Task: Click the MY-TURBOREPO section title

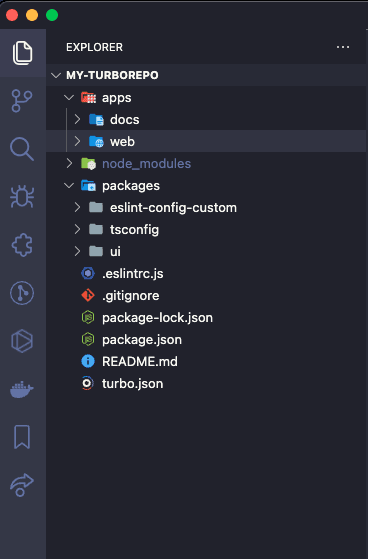Action: click(x=112, y=75)
